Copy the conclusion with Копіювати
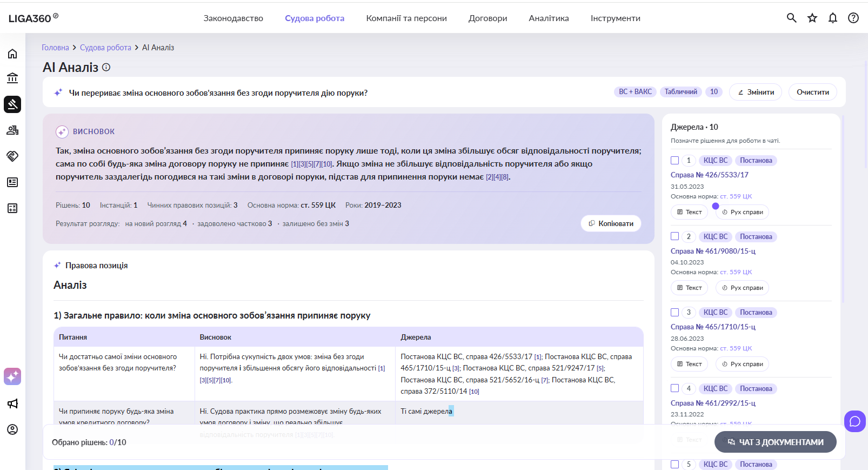The width and height of the screenshot is (868, 470). click(611, 223)
